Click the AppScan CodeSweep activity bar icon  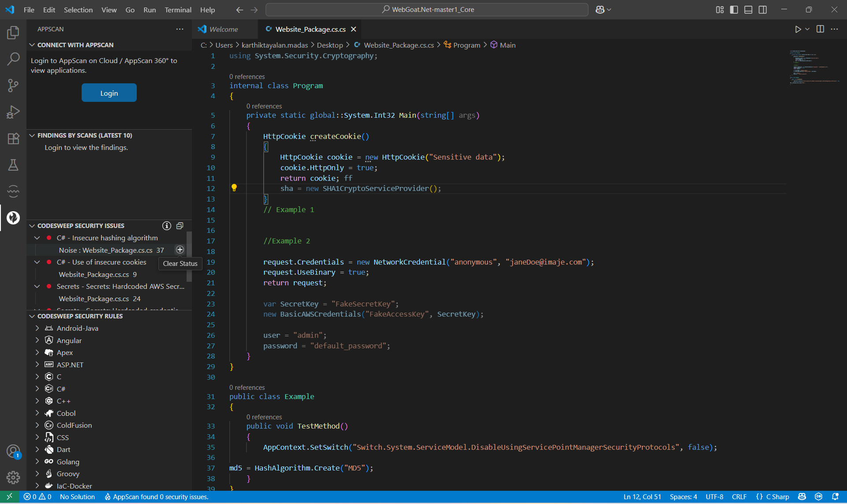tap(13, 218)
